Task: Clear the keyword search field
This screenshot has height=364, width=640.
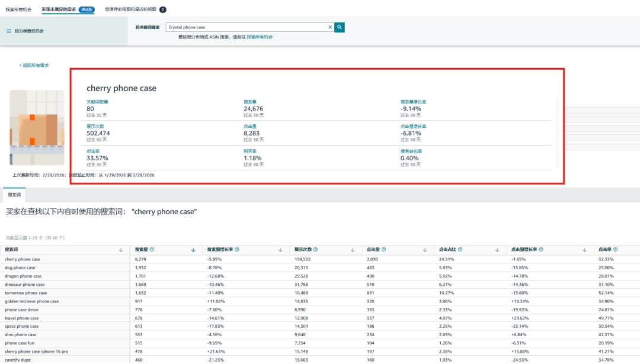Action: pyautogui.click(x=330, y=27)
